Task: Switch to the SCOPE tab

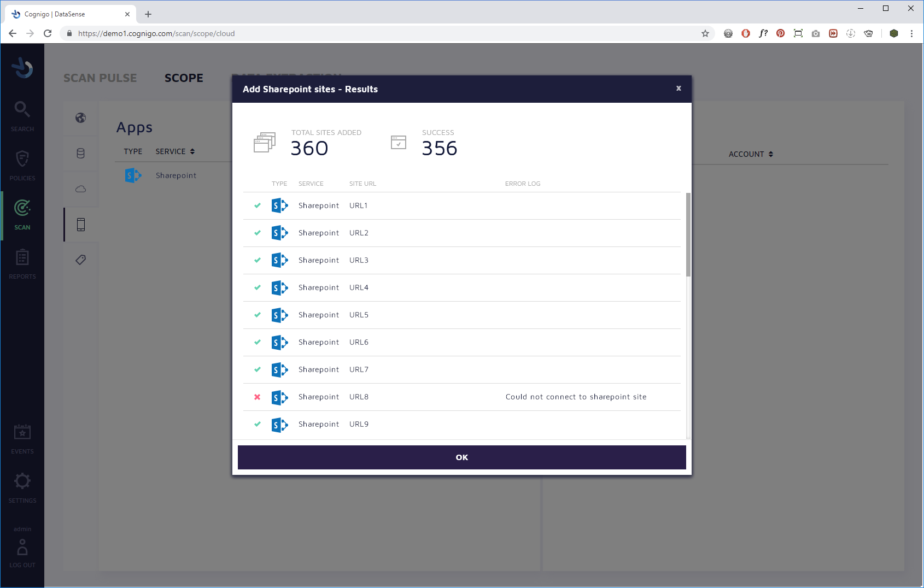Action: (x=184, y=78)
